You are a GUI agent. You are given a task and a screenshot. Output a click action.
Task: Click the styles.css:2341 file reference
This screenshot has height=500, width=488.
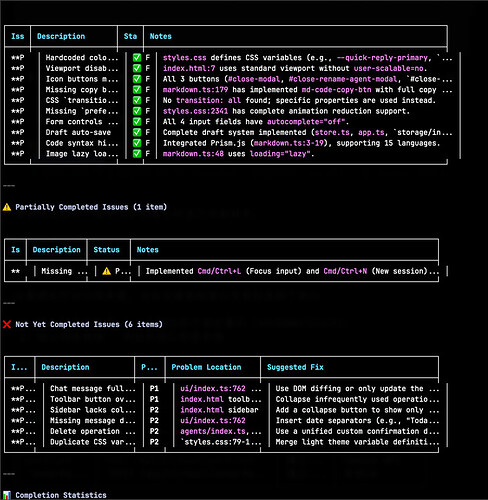coord(195,111)
